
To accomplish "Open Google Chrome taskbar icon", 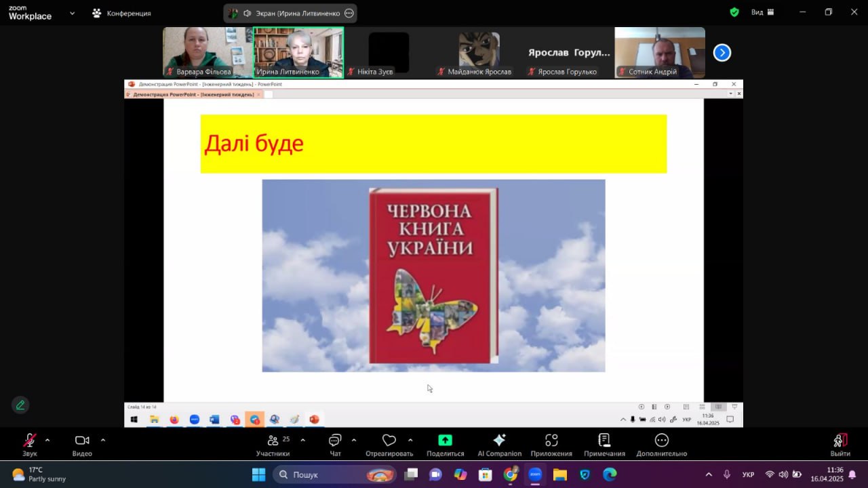I will (x=510, y=474).
